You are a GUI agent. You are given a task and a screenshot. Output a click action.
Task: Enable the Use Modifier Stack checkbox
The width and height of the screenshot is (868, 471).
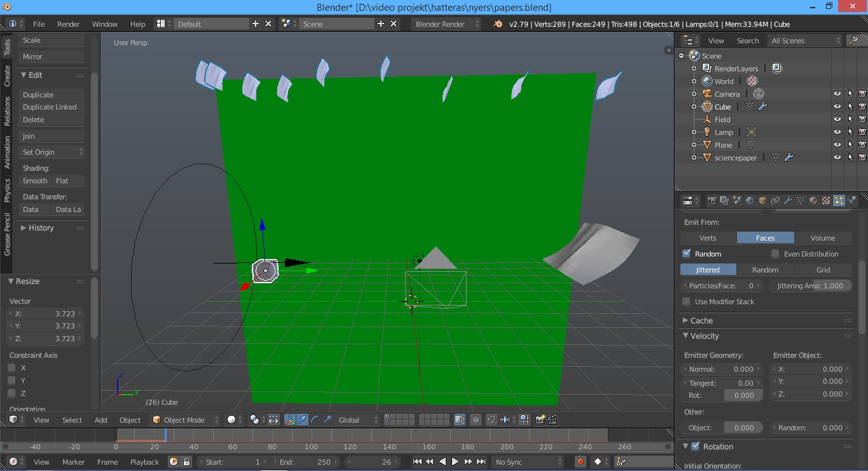point(686,301)
